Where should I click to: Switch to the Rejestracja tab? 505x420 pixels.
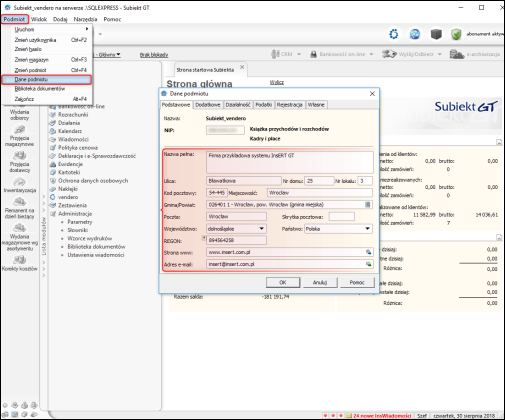290,105
